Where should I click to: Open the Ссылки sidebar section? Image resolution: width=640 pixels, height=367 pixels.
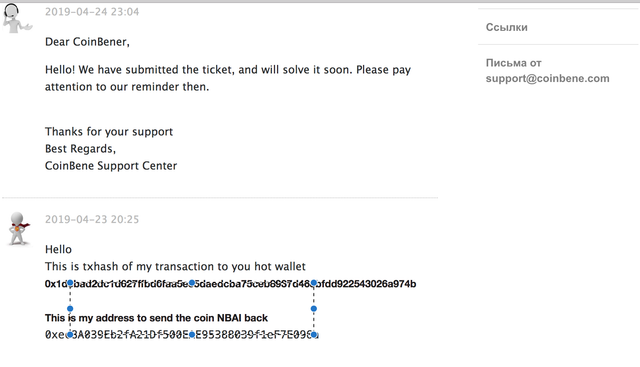[507, 27]
